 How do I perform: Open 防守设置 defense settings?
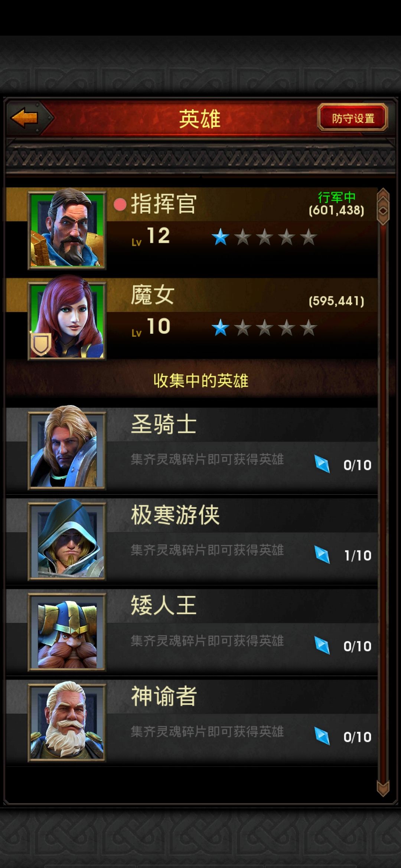353,118
